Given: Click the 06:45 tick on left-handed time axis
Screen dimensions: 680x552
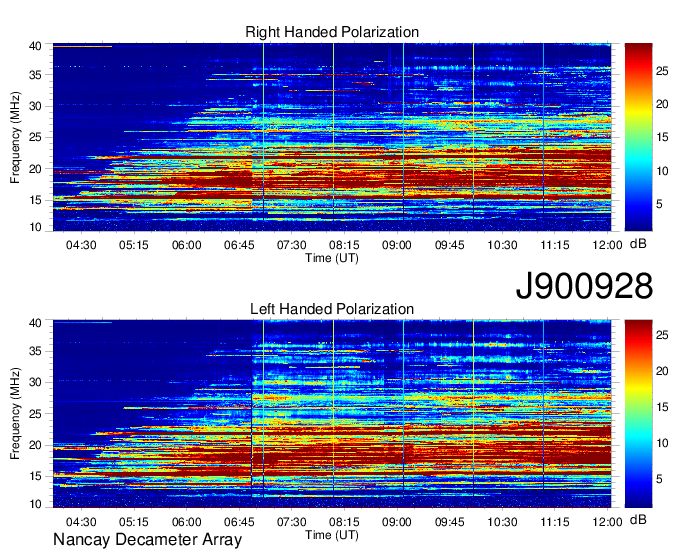Looking at the screenshot, I should (x=239, y=522).
